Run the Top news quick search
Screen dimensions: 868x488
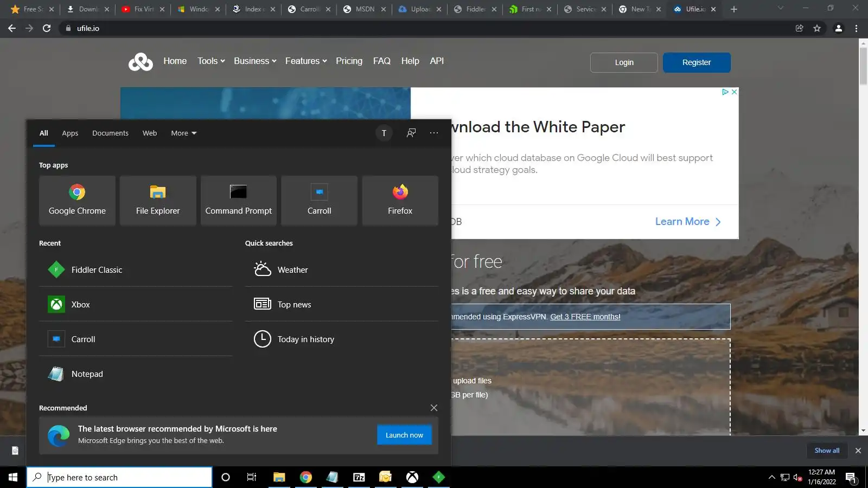[x=342, y=304]
